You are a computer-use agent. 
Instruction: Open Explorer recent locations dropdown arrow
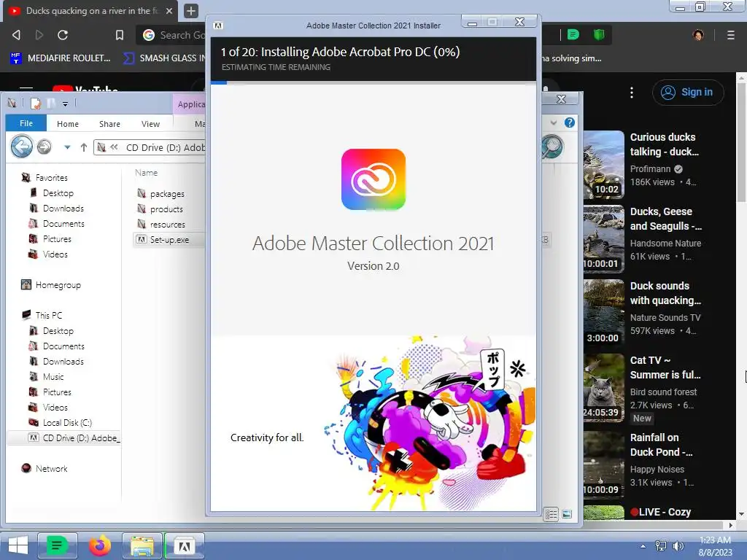click(67, 147)
